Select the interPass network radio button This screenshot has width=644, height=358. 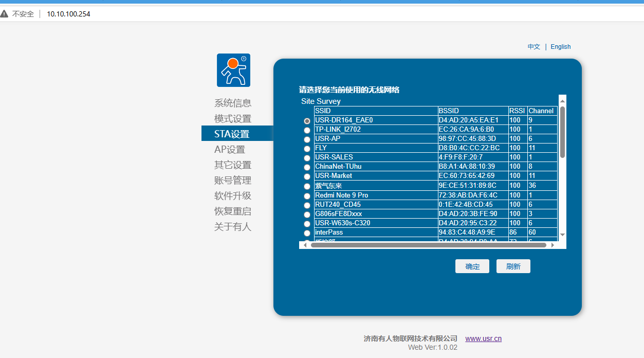click(x=307, y=233)
